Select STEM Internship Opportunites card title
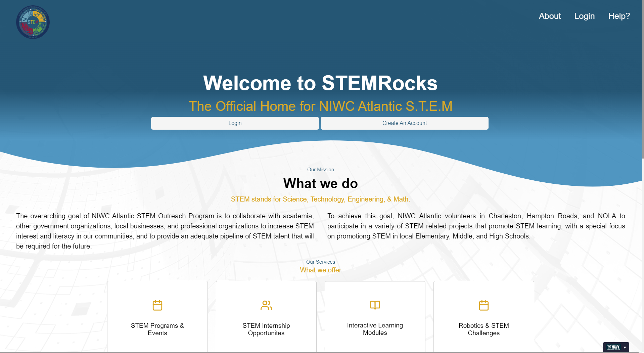644x353 pixels. click(x=266, y=329)
